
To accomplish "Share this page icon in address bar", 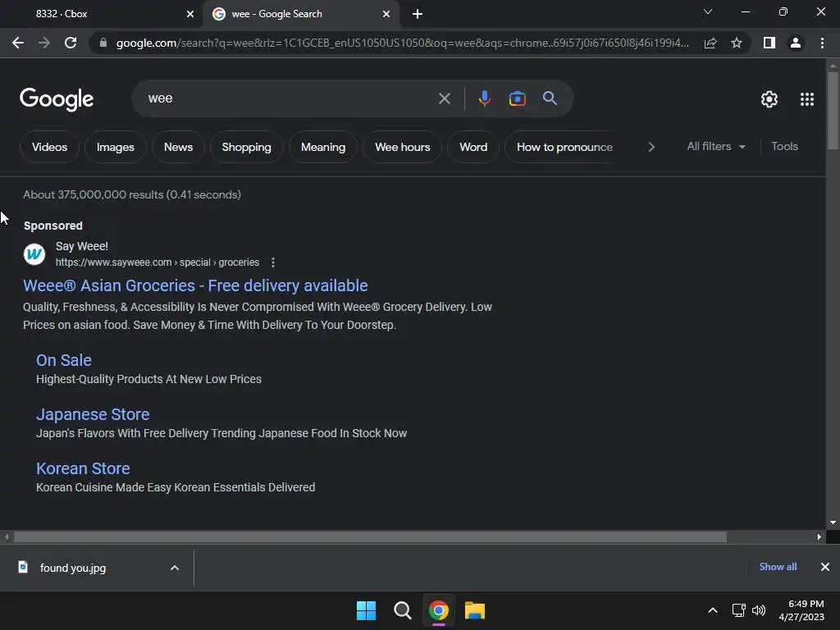I will coord(710,43).
